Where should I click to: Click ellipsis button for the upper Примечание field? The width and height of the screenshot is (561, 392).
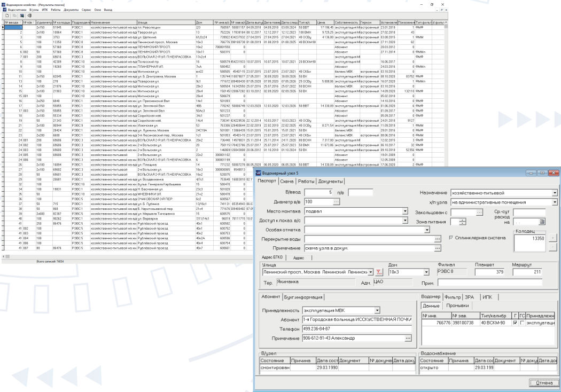(x=438, y=248)
